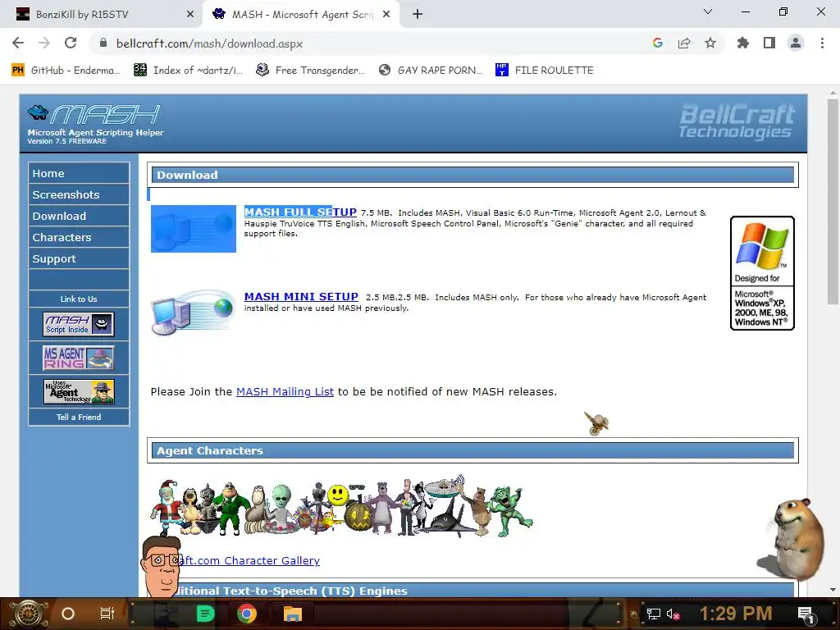This screenshot has width=840, height=630.
Task: Open a new tab with plus button
Action: (418, 15)
